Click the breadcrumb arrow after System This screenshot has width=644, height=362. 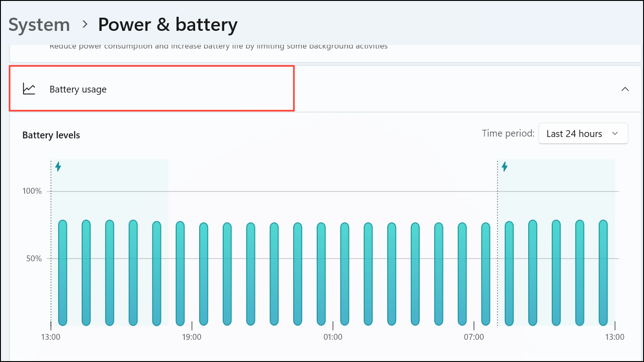click(x=84, y=24)
